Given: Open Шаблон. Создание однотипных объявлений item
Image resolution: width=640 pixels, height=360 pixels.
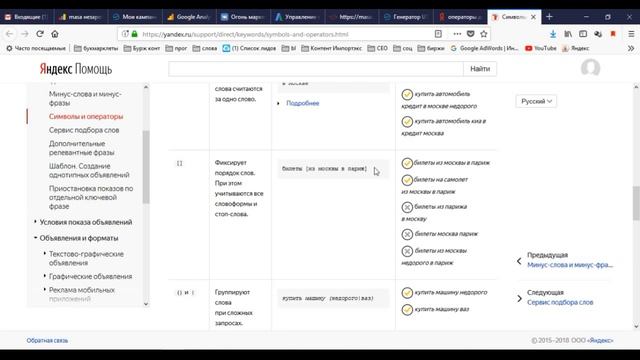Looking at the screenshot, I should (x=89, y=170).
